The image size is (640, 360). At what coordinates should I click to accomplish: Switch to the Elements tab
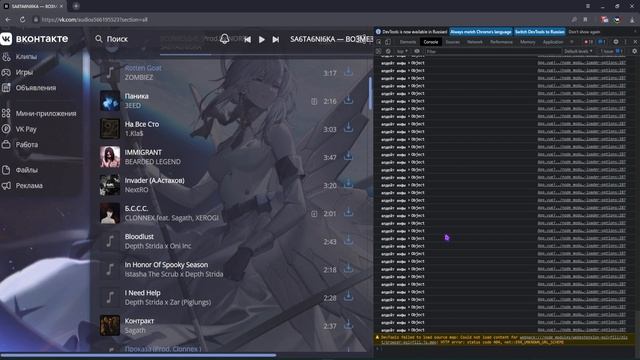pyautogui.click(x=407, y=42)
